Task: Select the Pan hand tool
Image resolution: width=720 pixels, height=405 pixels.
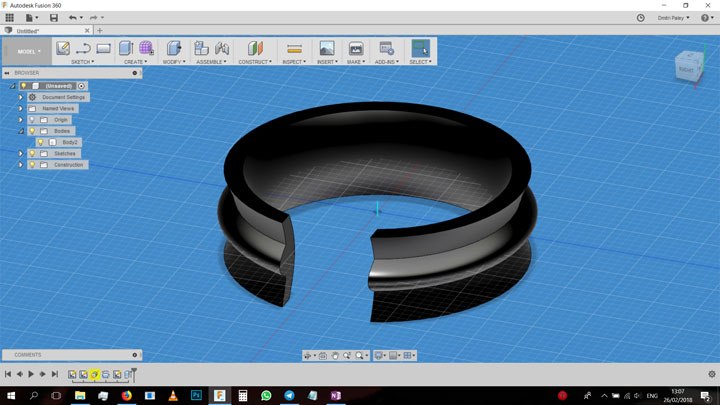Action: [335, 355]
